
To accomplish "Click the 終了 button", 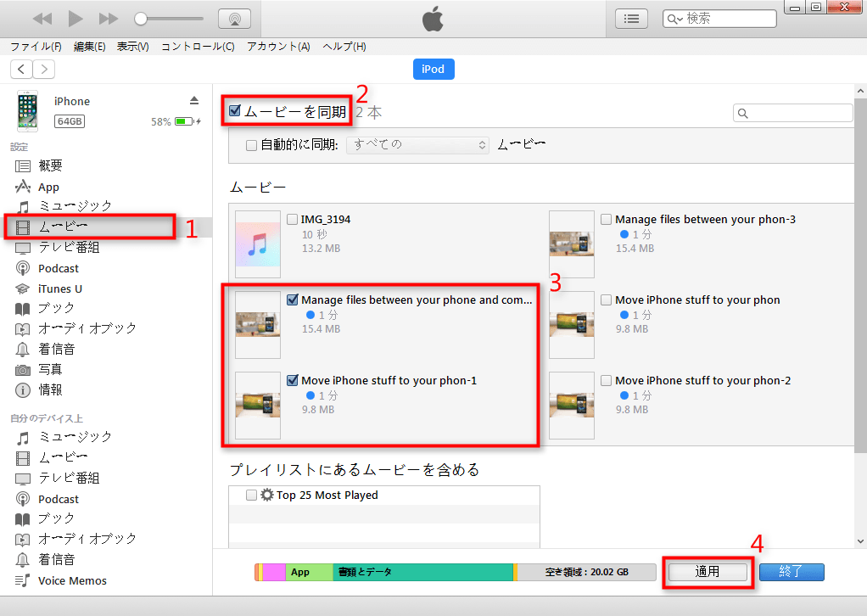I will pos(791,572).
